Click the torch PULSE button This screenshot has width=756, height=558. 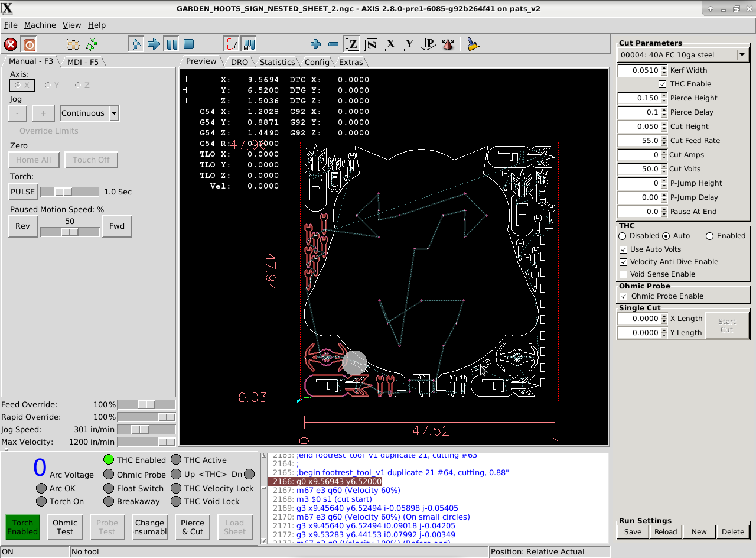click(x=23, y=192)
